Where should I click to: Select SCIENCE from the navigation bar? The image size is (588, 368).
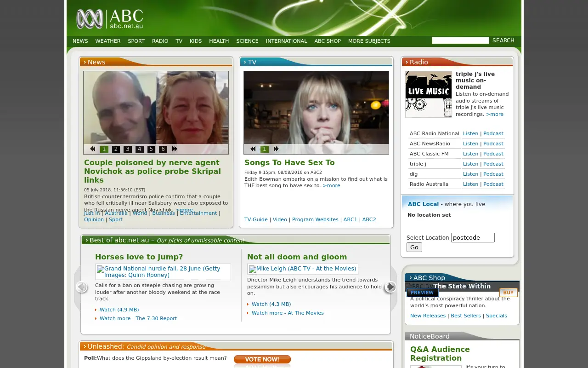click(247, 41)
